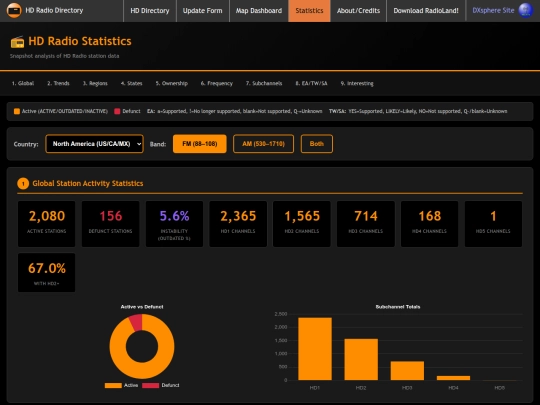
Task: Click the orange Active swatch in top legend bar
Action: click(x=17, y=111)
